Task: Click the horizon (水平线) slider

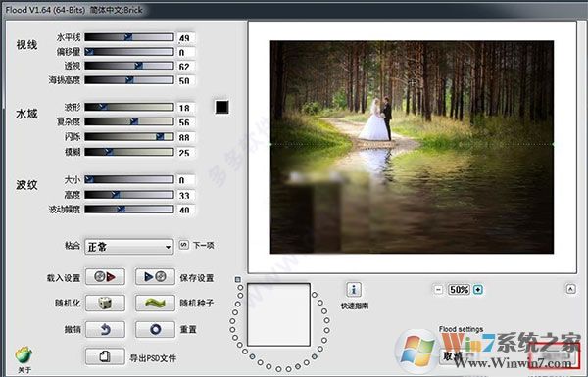Action: [129, 37]
